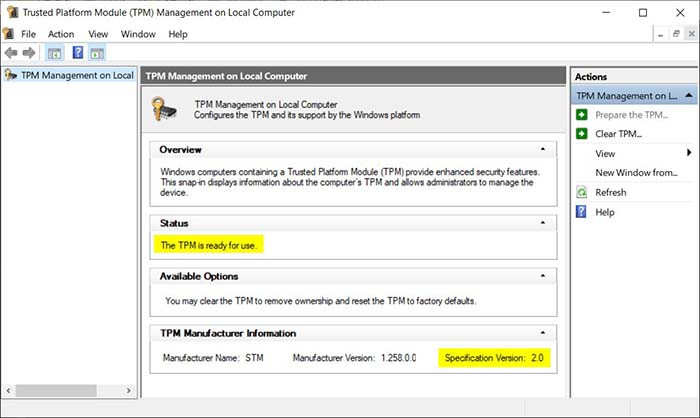The width and height of the screenshot is (700, 418).
Task: Click the Refresh icon in Actions pane
Action: (x=582, y=192)
